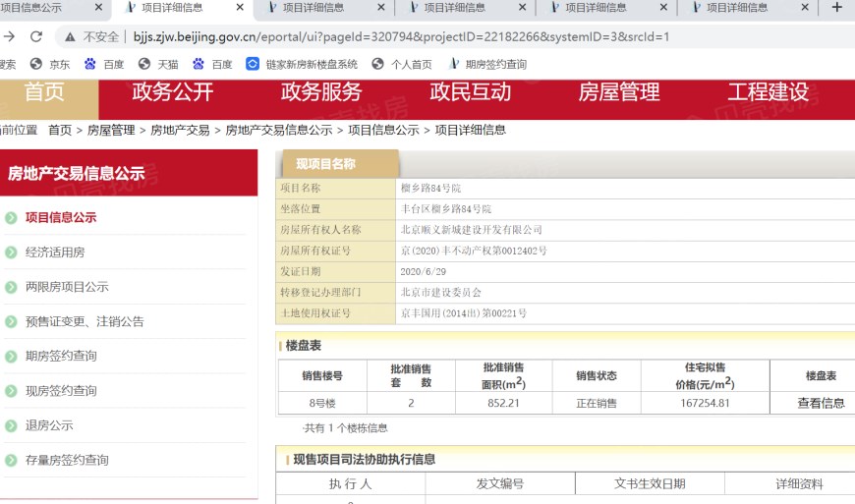Open 存量房签约查询 in the sidebar
The height and width of the screenshot is (504, 855).
(x=67, y=460)
